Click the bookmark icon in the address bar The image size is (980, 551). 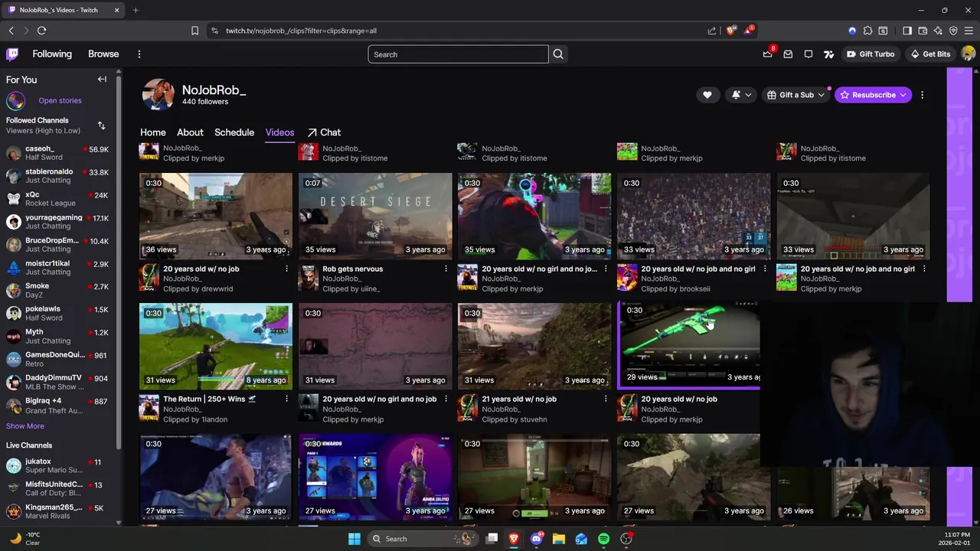194,31
